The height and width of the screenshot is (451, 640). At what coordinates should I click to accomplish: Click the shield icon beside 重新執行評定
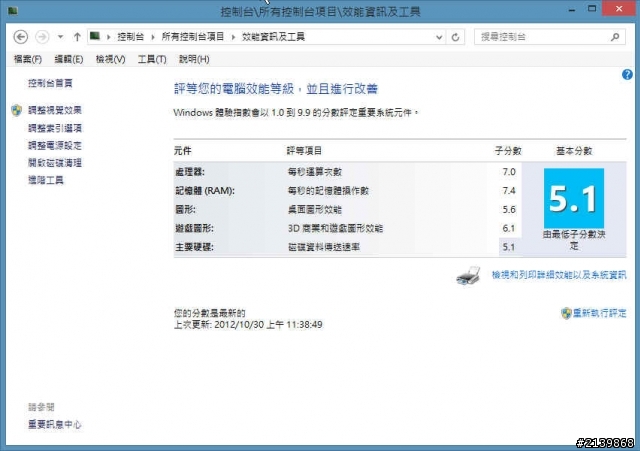click(566, 313)
